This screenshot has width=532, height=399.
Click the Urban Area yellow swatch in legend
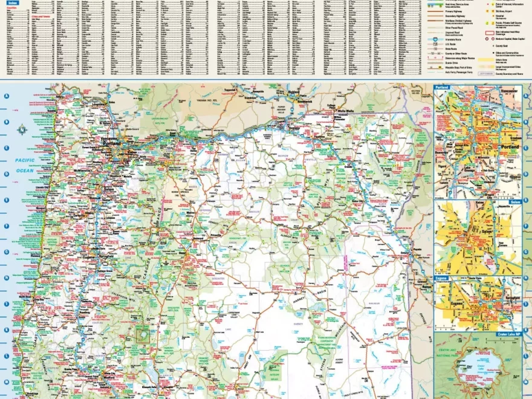pos(487,60)
